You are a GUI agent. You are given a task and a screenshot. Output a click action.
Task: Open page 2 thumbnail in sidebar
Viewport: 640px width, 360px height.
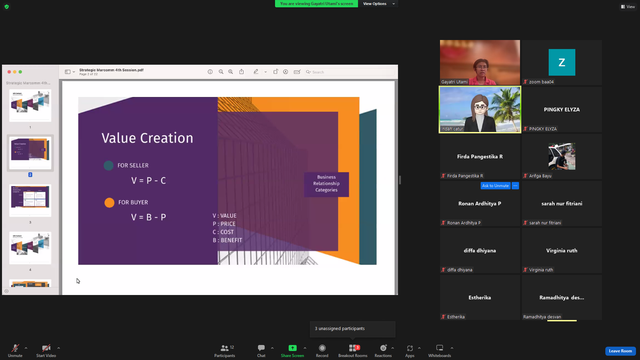point(30,153)
